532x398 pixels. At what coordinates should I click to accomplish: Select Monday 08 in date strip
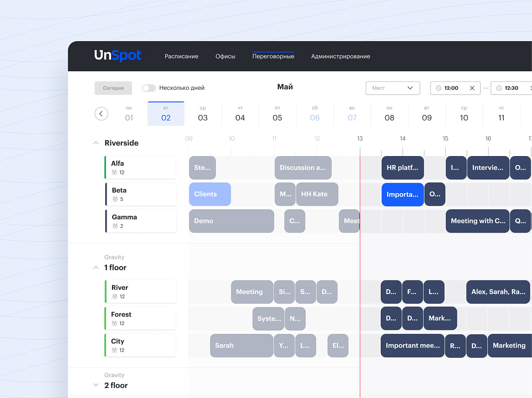[389, 114]
